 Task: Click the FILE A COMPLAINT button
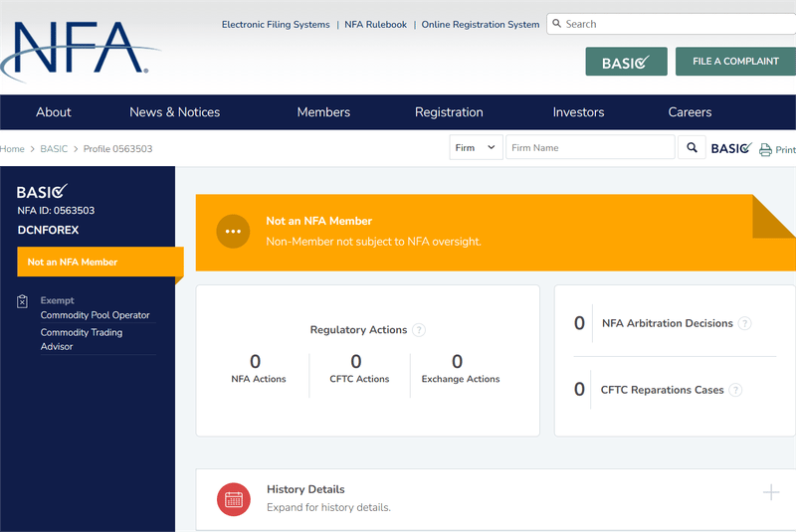pos(735,62)
